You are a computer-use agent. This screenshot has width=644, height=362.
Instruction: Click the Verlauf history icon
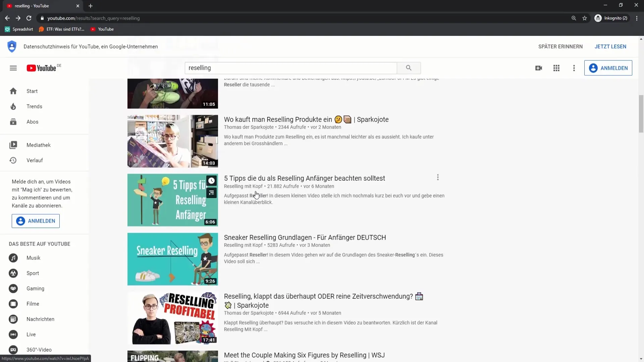(13, 160)
